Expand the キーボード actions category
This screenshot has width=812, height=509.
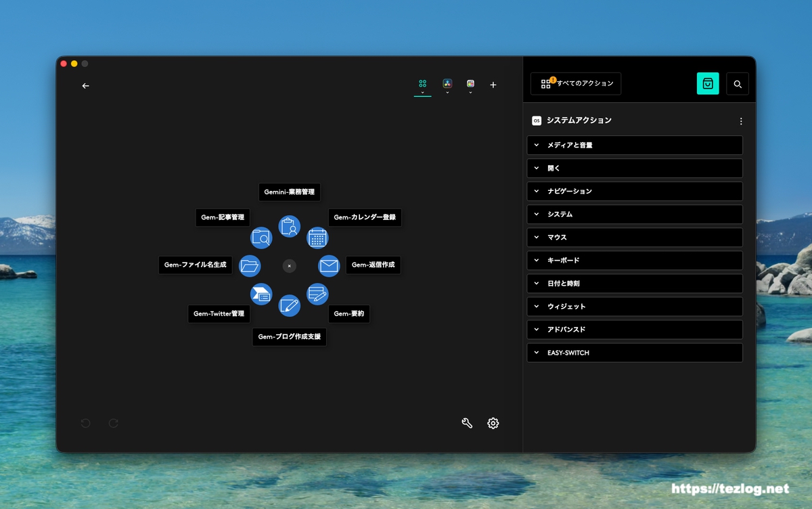[634, 260]
